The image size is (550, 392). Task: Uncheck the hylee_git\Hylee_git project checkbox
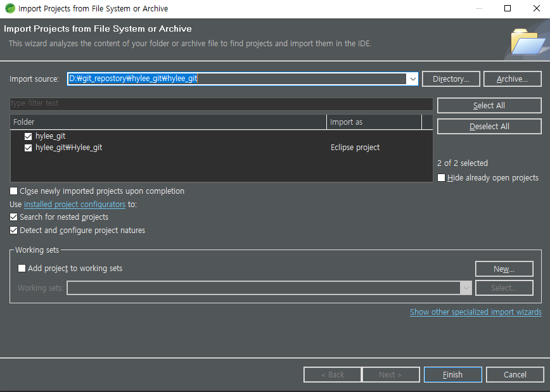[x=28, y=148]
